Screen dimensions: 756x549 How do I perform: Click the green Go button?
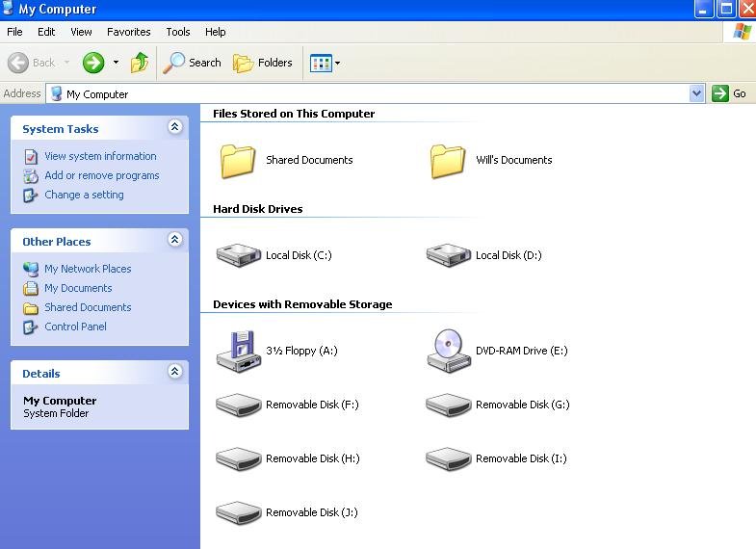[729, 93]
